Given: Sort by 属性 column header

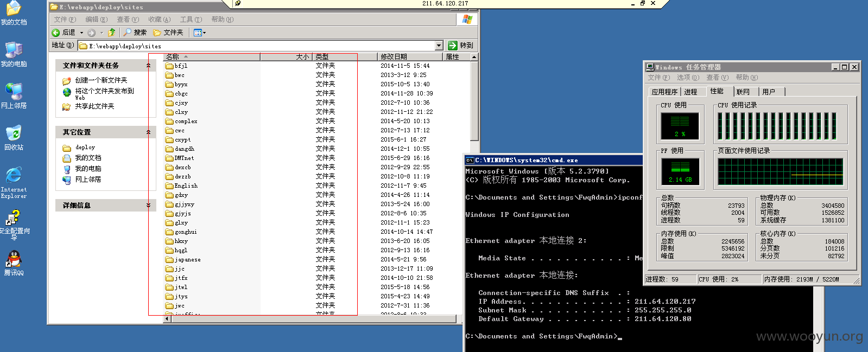Looking at the screenshot, I should pyautogui.click(x=457, y=56).
